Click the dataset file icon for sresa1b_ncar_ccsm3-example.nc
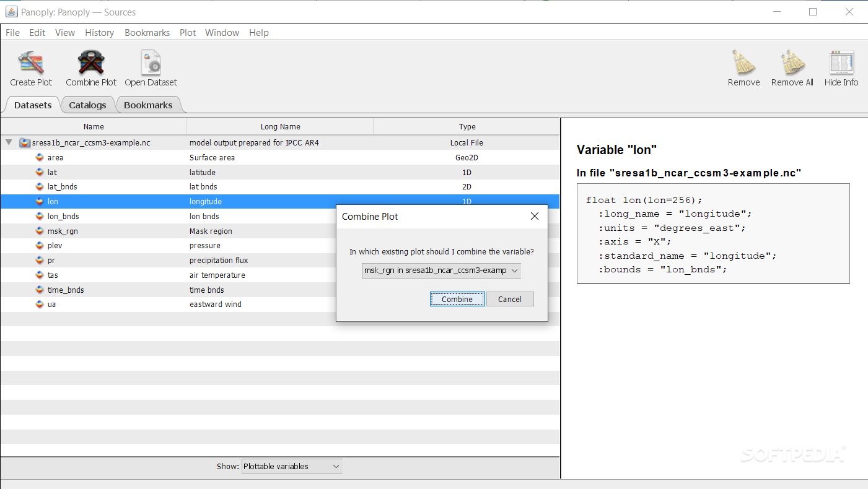868x489 pixels. [25, 143]
